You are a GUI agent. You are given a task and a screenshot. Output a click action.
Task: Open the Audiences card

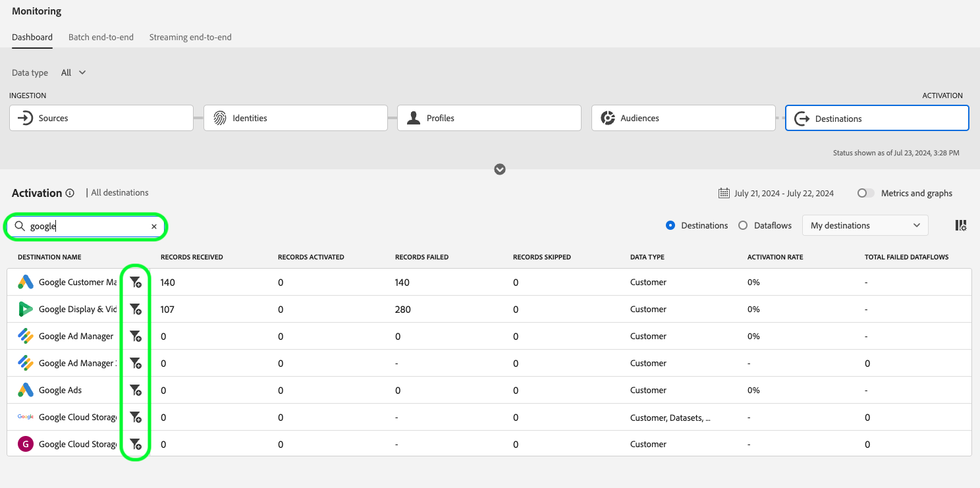pos(683,119)
